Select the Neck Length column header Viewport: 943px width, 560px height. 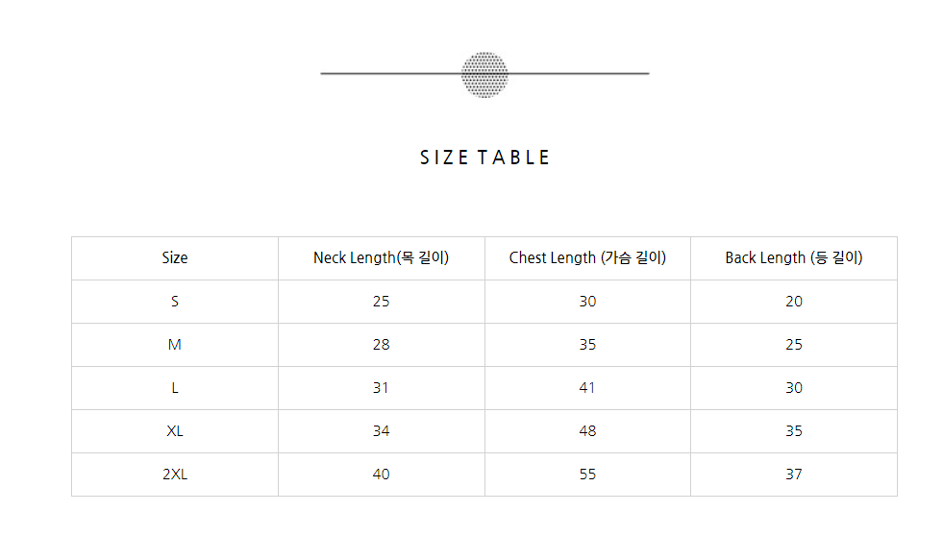382,257
